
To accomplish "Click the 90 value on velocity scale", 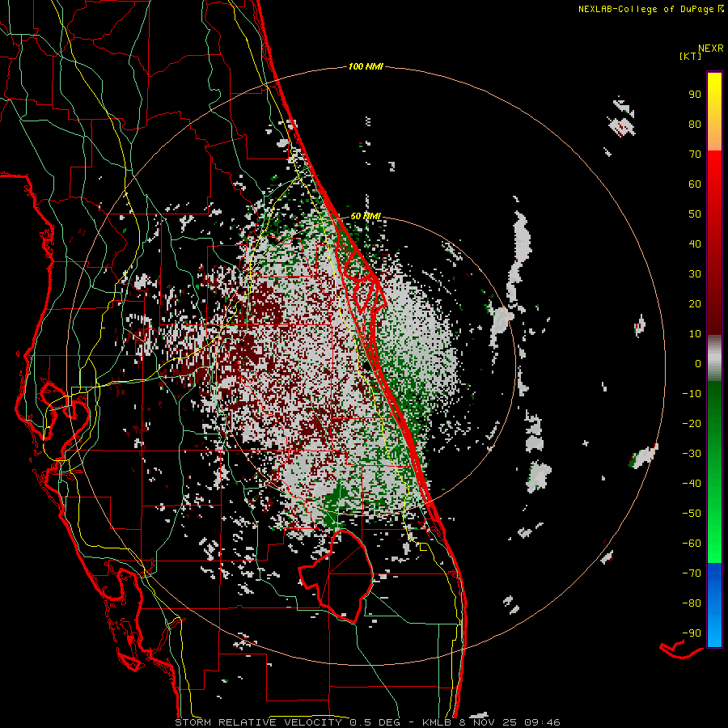I will click(x=695, y=95).
